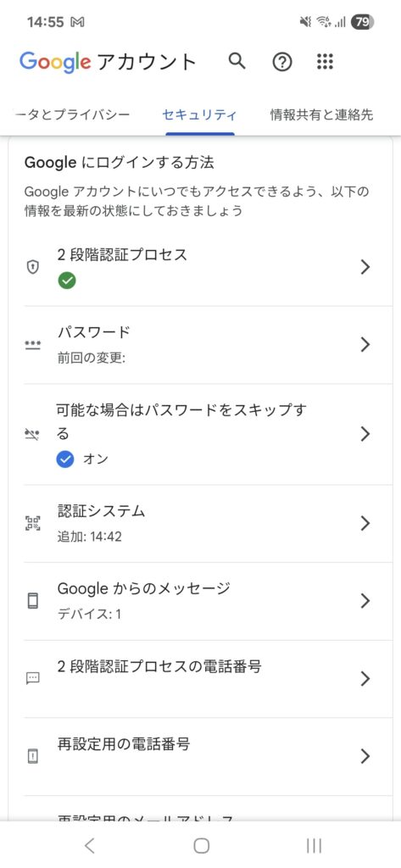
Task: Tap the password asterisks icon
Action: [x=33, y=345]
